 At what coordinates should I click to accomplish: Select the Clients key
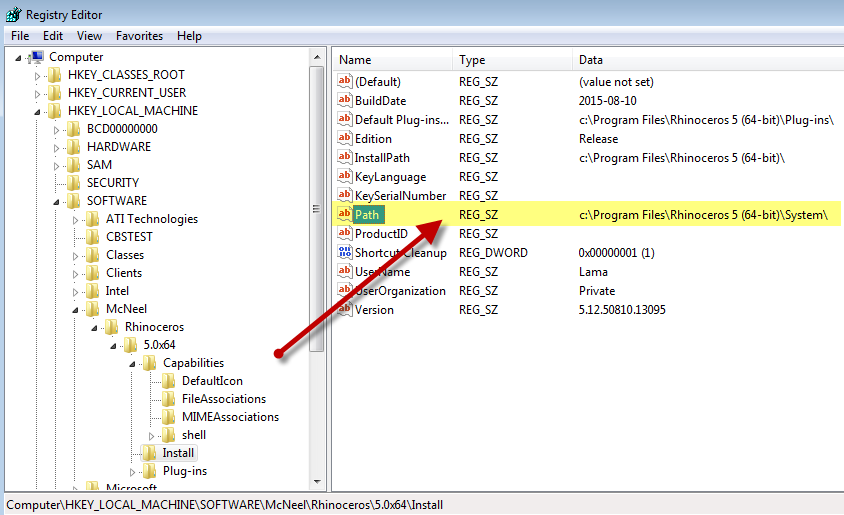click(x=124, y=273)
